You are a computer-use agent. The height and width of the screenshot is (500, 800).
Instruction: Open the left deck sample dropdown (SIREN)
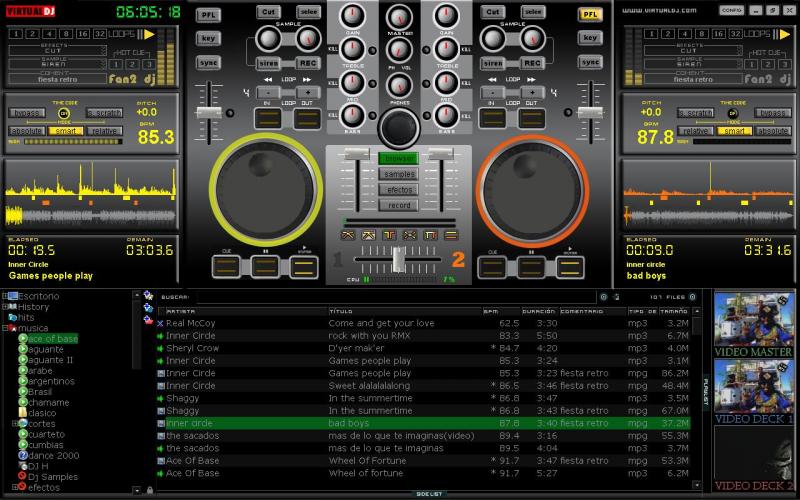[57, 64]
